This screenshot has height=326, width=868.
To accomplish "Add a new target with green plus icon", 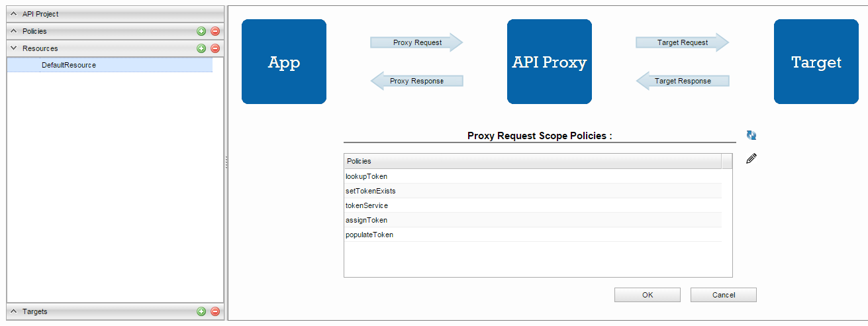I will coord(201,311).
